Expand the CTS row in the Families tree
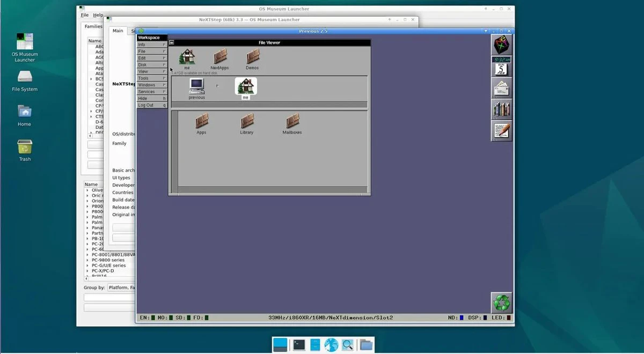Viewport: 644px width, 354px height. [91, 116]
